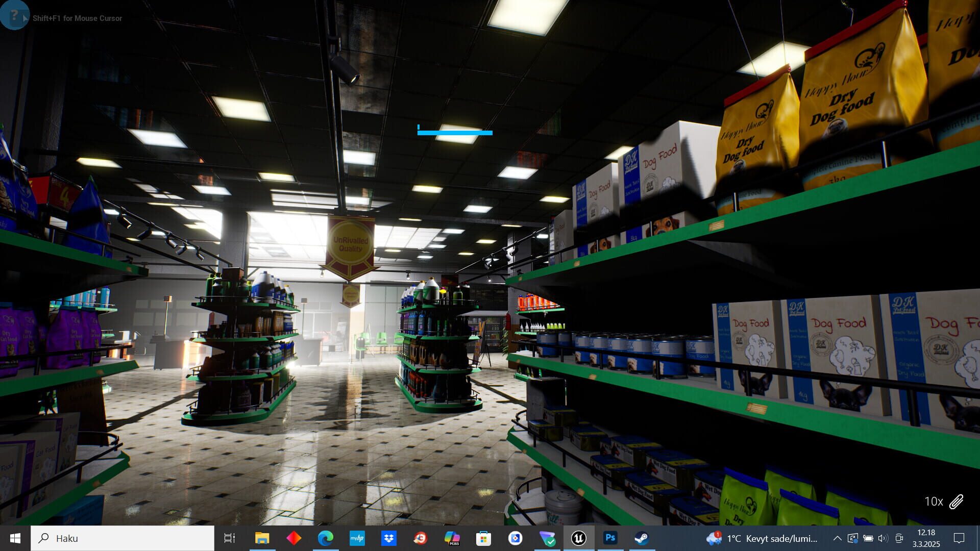Open Dropbox from the taskbar
The height and width of the screenshot is (551, 980).
pyautogui.click(x=389, y=538)
